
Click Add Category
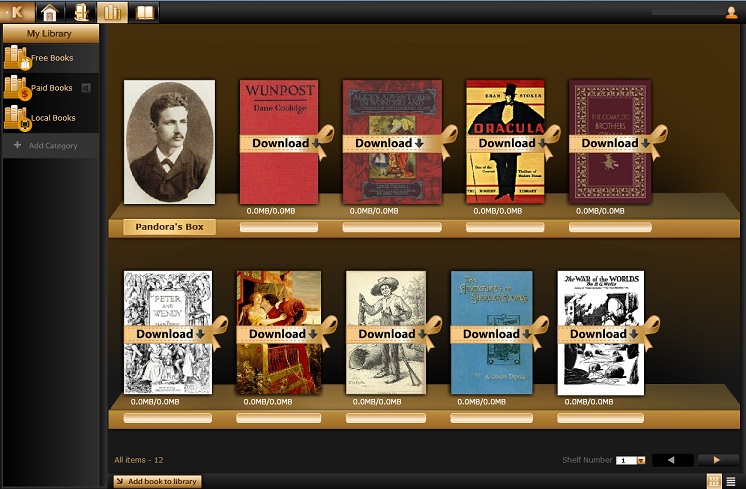tap(53, 146)
